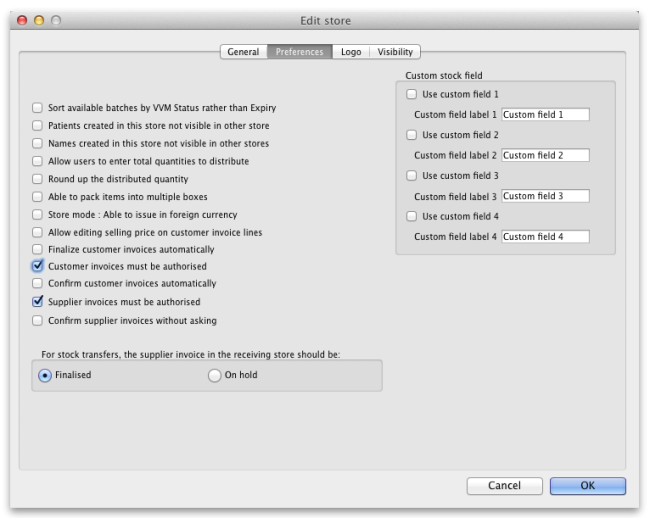Go to the Visibility tab
The height and width of the screenshot is (518, 650).
coord(395,52)
